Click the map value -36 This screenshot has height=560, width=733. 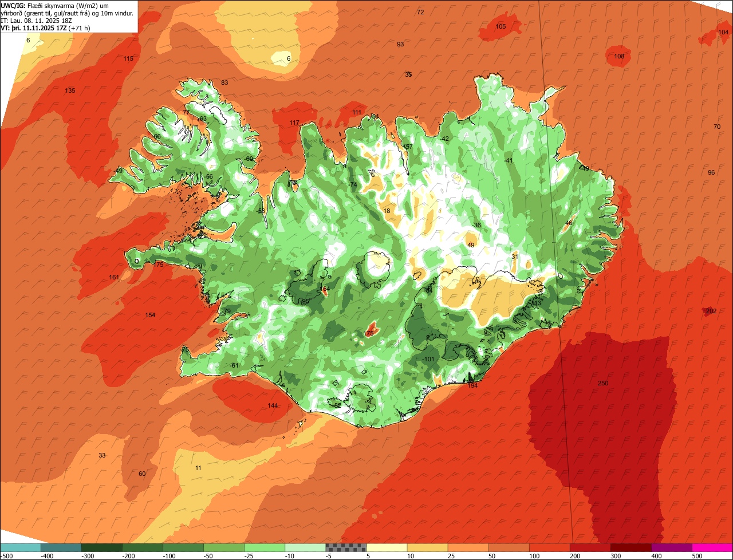(x=476, y=225)
